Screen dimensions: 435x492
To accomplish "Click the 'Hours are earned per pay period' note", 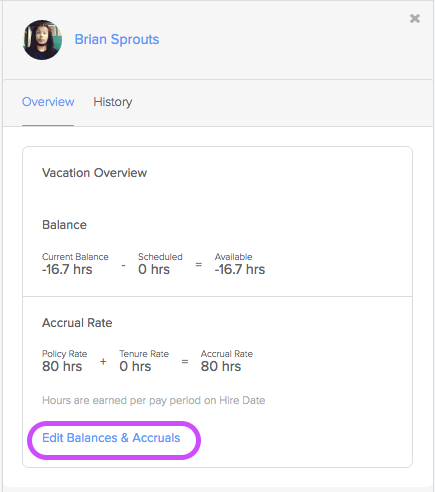I will tap(154, 400).
